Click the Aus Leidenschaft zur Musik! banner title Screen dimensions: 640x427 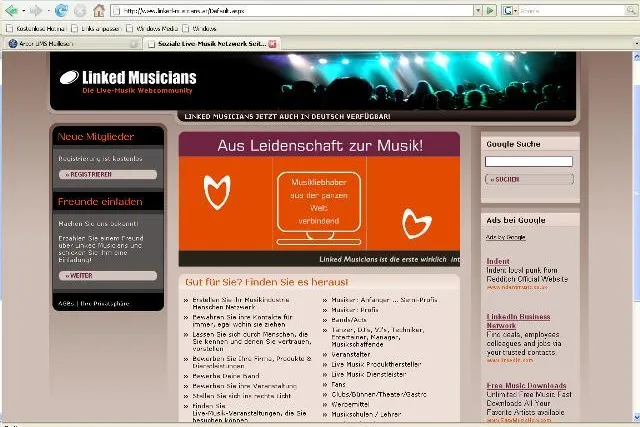320,145
